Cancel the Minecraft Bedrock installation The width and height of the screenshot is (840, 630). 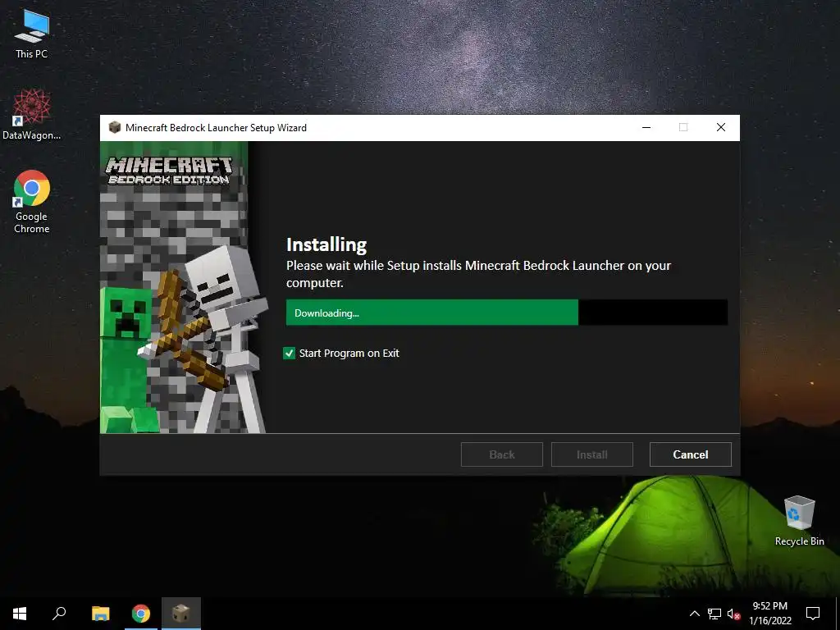pos(690,454)
